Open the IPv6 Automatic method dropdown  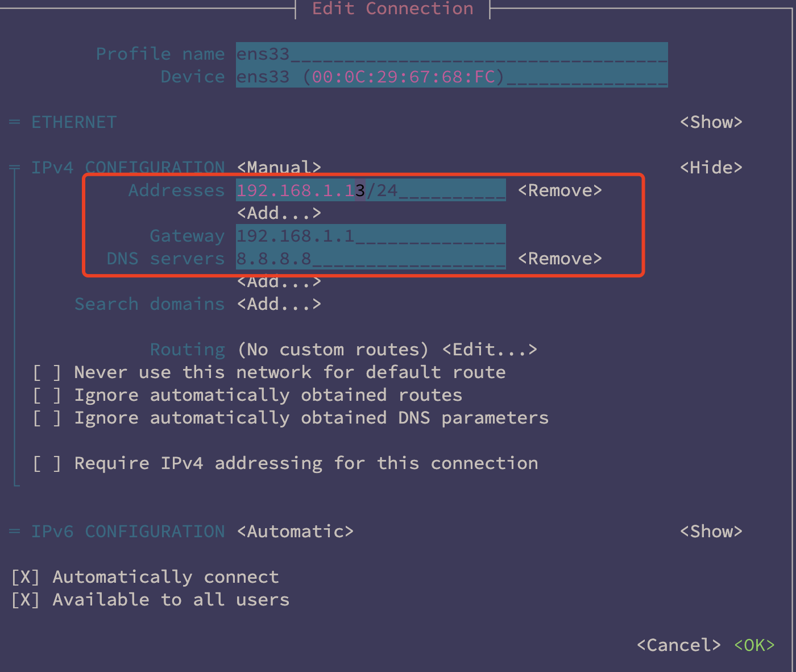click(x=295, y=532)
